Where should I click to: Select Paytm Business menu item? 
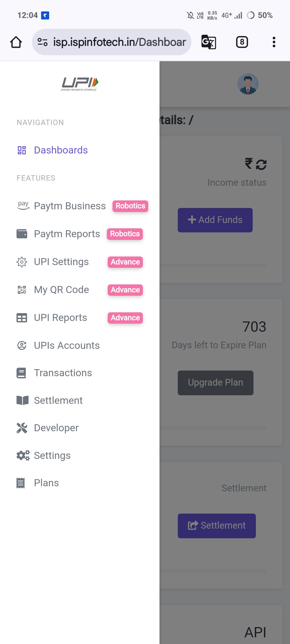tap(70, 206)
